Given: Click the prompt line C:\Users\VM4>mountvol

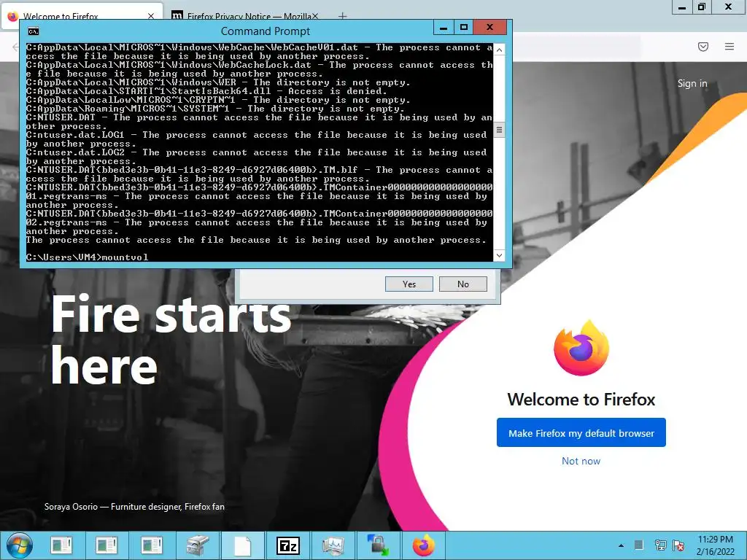Looking at the screenshot, I should [88, 257].
